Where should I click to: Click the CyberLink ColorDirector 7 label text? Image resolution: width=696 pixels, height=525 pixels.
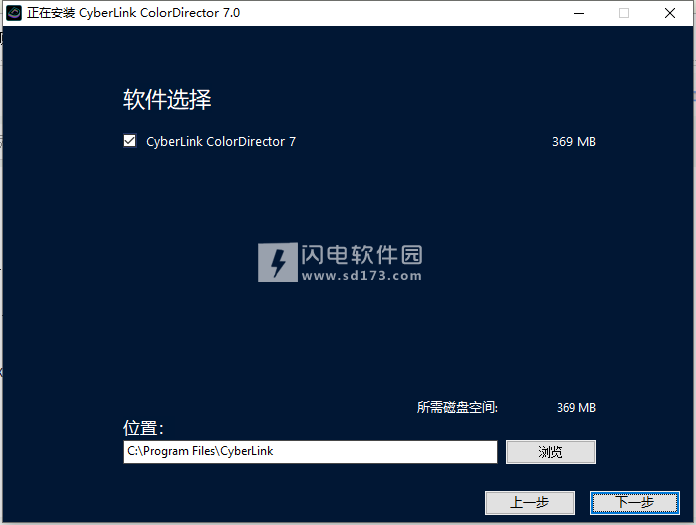(221, 142)
